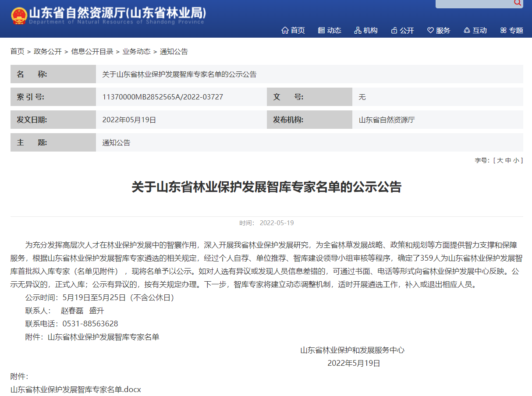Click the icon beside 互动

click(x=467, y=30)
